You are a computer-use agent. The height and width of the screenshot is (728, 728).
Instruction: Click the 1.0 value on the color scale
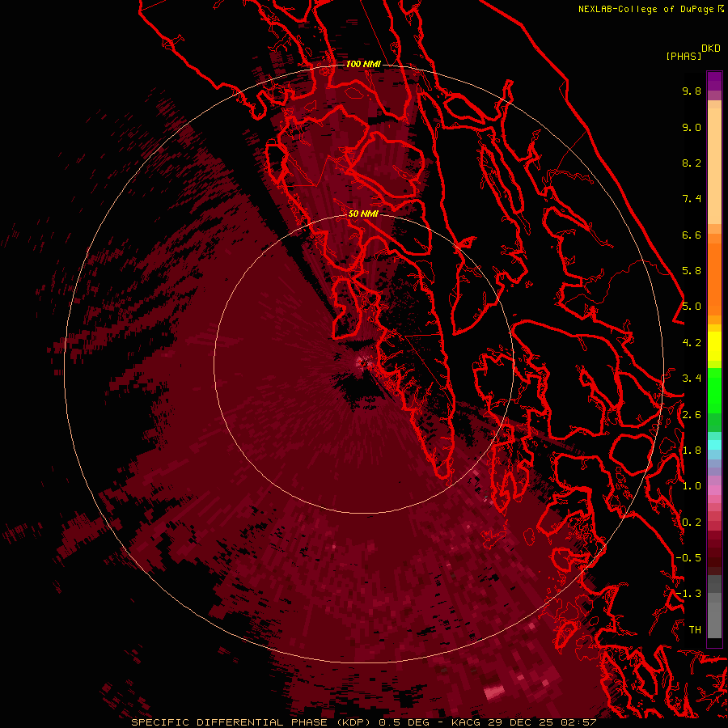692,486
